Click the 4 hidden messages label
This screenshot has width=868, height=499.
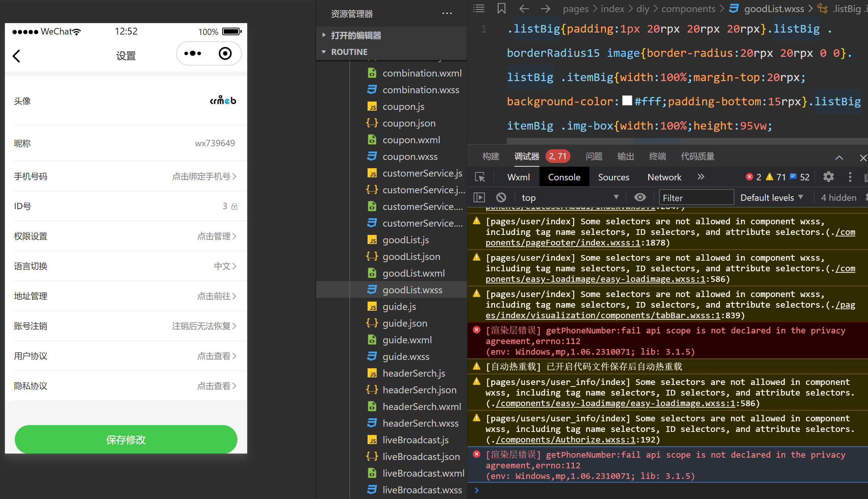[838, 197]
